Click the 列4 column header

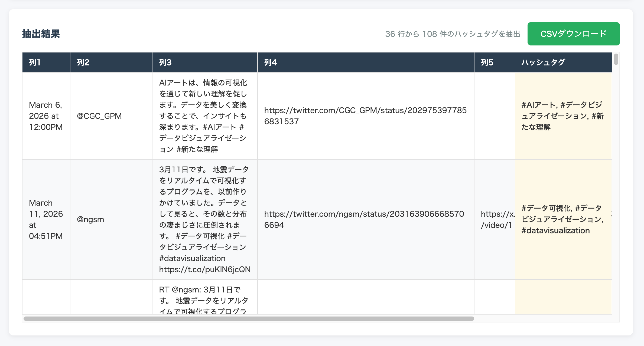(x=270, y=62)
